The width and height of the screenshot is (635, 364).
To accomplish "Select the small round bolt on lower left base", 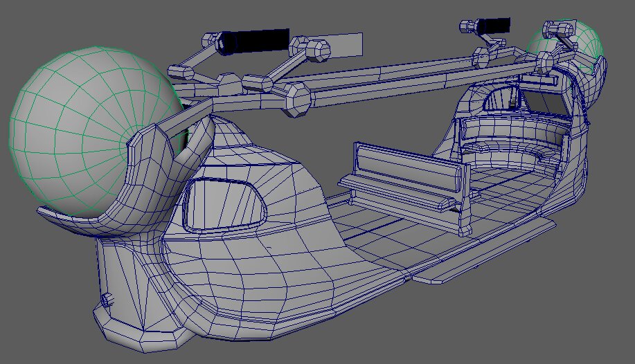I will point(106,301).
